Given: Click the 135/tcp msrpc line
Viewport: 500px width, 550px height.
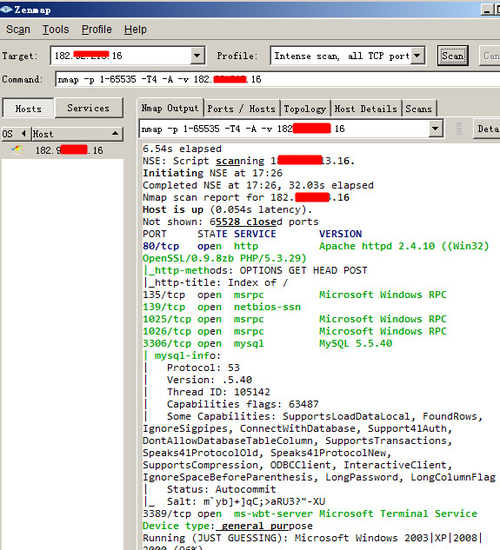Looking at the screenshot, I should [294, 295].
